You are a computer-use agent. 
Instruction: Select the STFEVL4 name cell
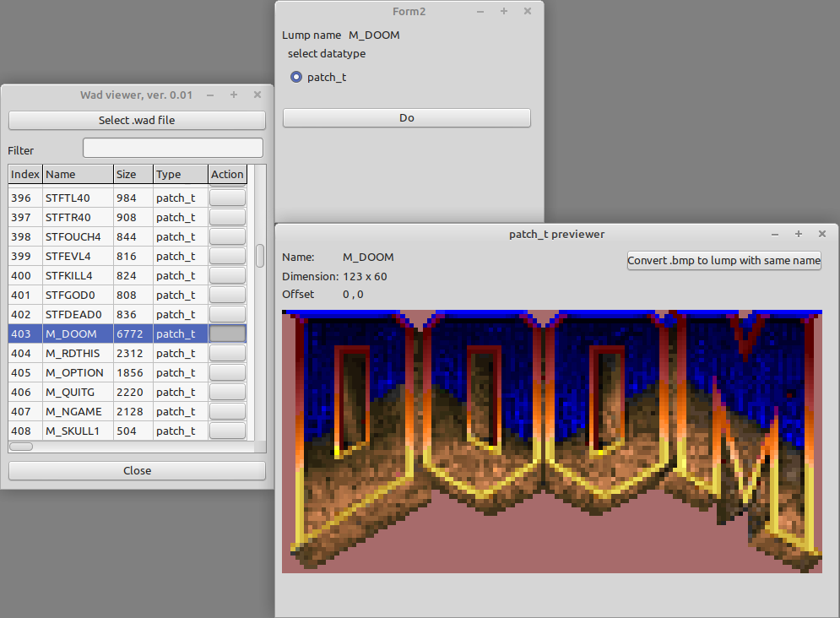[79, 256]
